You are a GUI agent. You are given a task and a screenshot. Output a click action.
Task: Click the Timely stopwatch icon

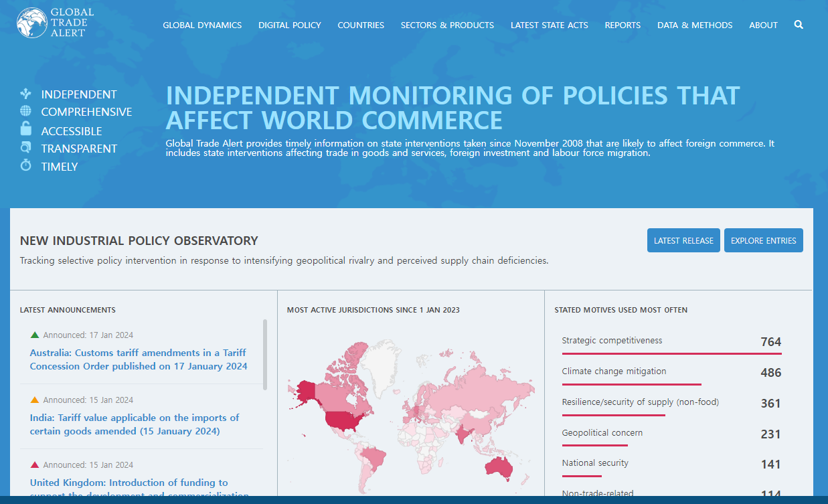(x=26, y=165)
